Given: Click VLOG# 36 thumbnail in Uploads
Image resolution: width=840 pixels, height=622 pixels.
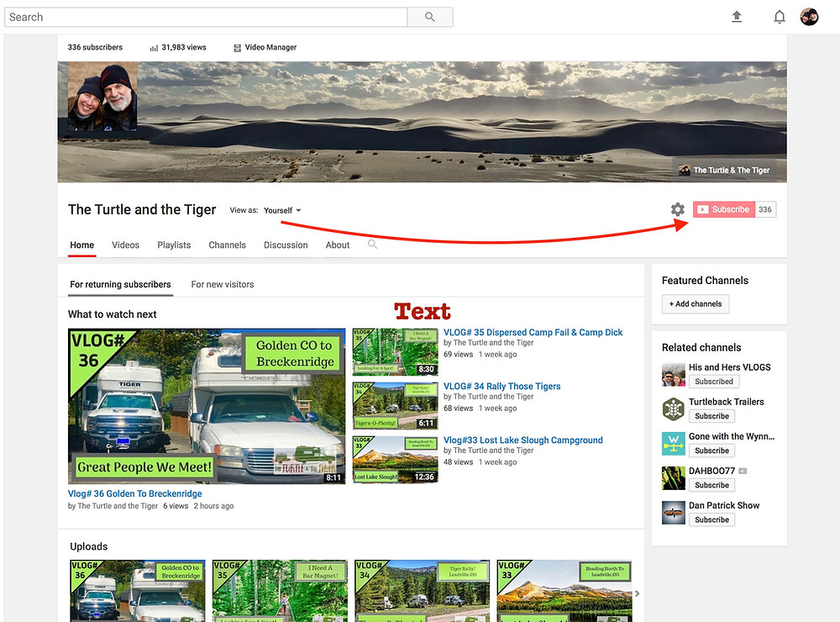Looking at the screenshot, I should [x=138, y=591].
